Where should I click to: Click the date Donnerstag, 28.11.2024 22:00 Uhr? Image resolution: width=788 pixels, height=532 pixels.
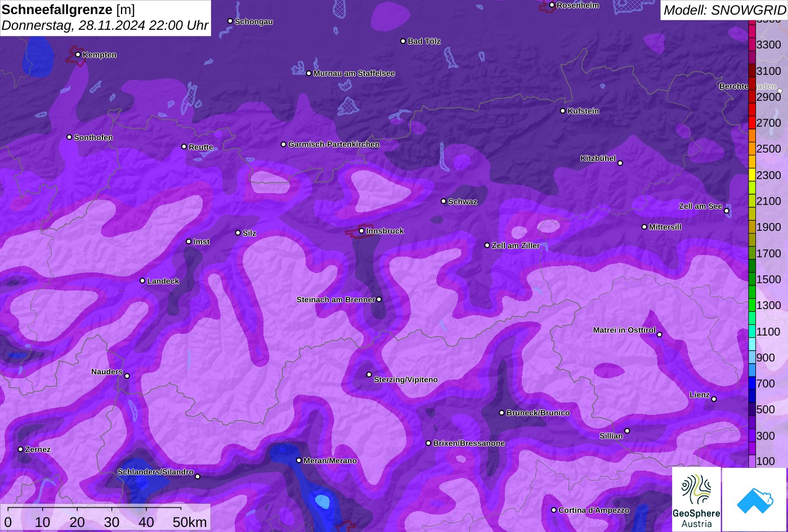[105, 25]
